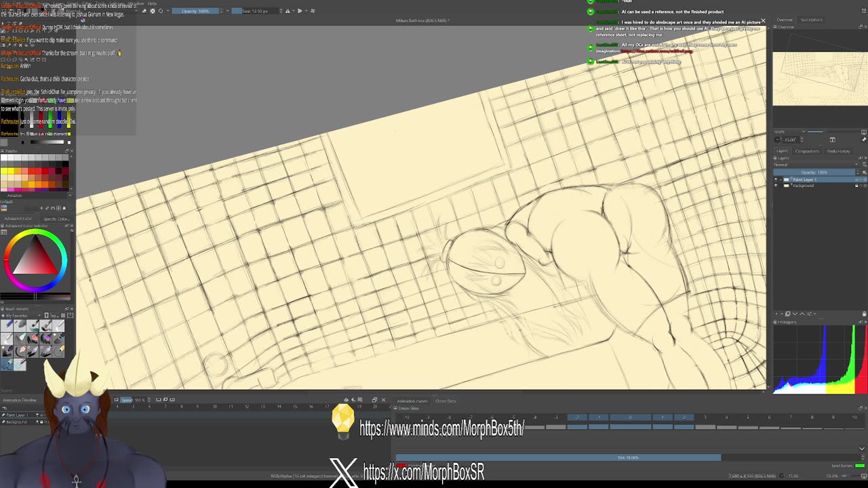Hide Paint Layer 1 with its eye icon
The width and height of the screenshot is (868, 488).
tap(775, 180)
